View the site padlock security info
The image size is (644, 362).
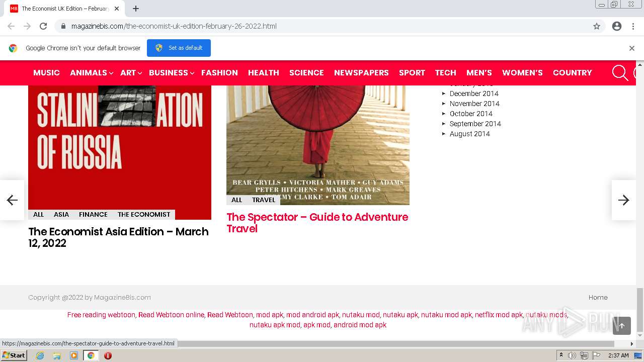pos(63,26)
